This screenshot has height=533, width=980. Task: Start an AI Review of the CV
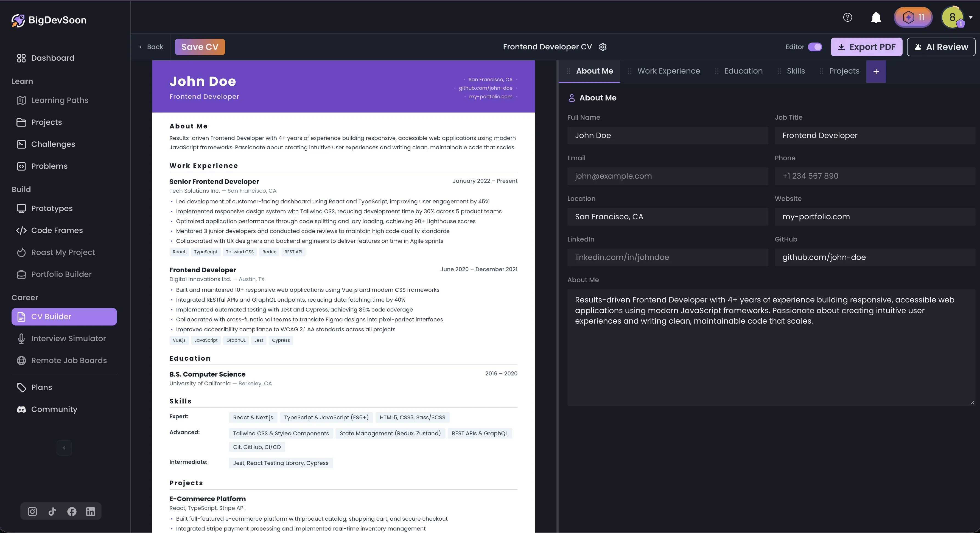click(x=941, y=47)
